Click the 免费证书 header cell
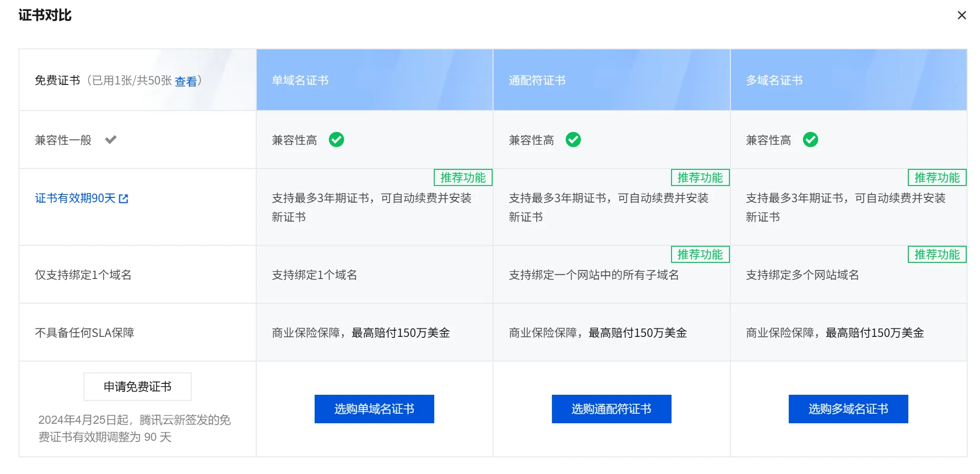Screen dimensions: 980x474 [138, 80]
